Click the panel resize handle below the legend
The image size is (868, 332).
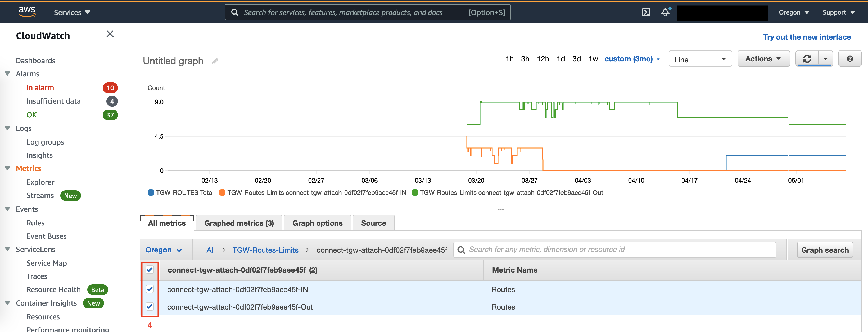(x=500, y=209)
